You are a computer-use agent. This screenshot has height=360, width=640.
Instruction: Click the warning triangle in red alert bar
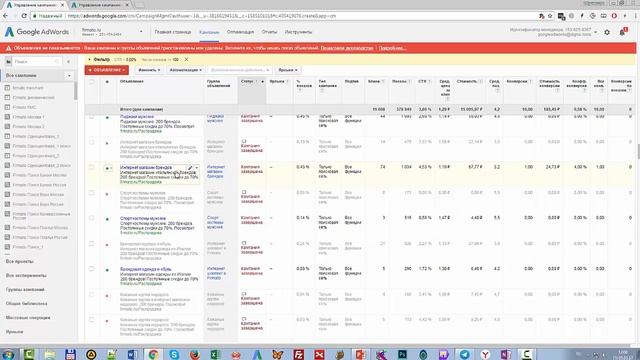coord(8,48)
